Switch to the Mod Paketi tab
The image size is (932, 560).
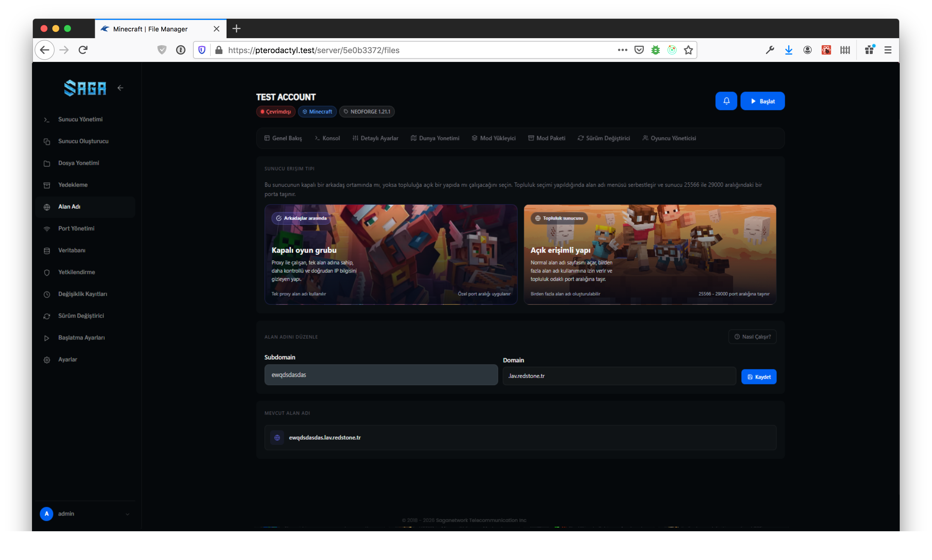[x=546, y=138]
